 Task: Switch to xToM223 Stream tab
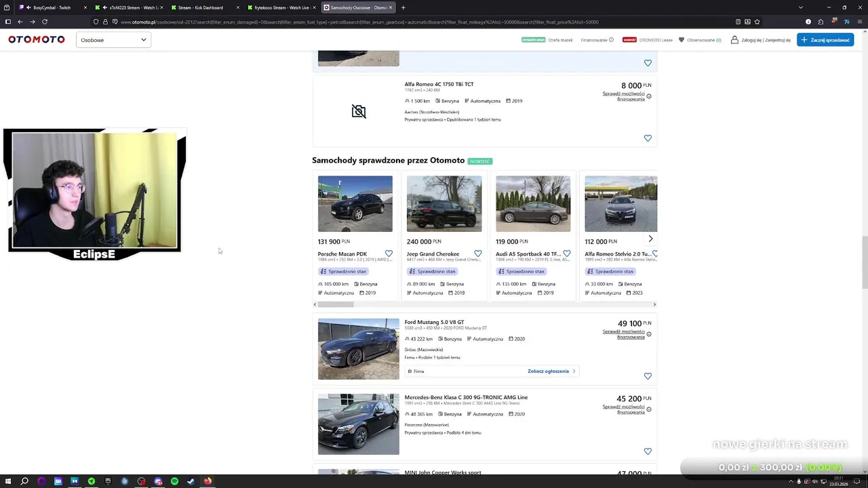pos(129,7)
